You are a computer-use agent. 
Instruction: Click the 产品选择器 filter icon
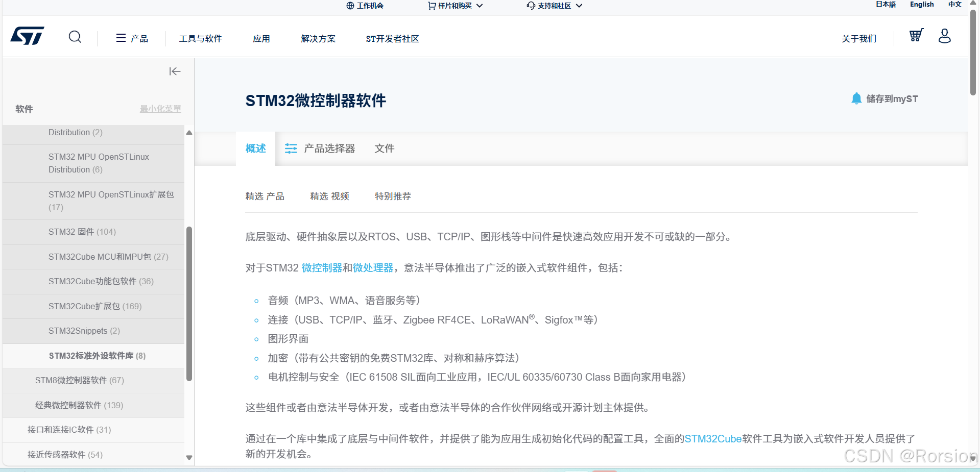coord(291,148)
